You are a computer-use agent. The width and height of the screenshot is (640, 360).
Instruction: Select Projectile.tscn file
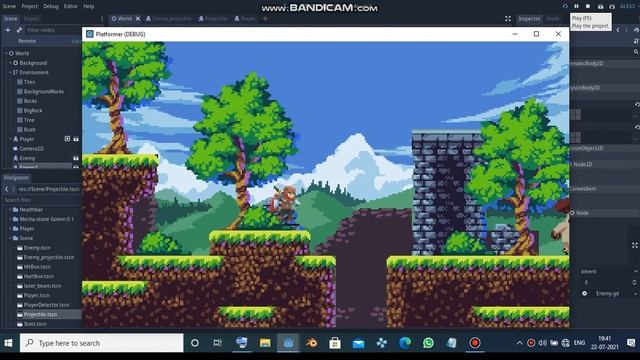(x=40, y=314)
